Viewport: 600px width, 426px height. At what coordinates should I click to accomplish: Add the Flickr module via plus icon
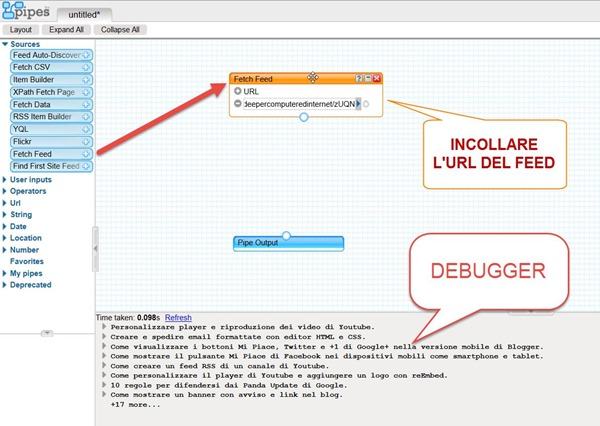(x=86, y=142)
